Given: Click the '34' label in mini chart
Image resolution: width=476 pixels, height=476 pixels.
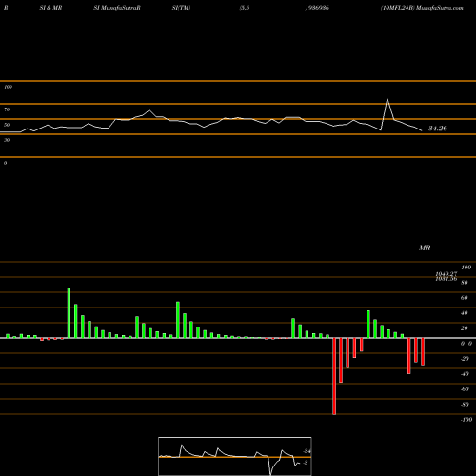Looking at the screenshot, I should click(307, 451).
